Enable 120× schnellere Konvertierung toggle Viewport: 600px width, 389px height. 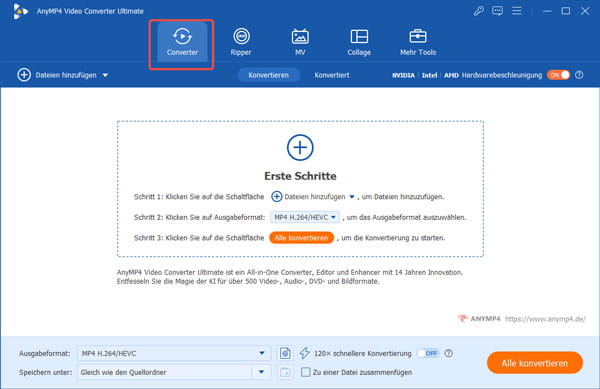tap(428, 353)
